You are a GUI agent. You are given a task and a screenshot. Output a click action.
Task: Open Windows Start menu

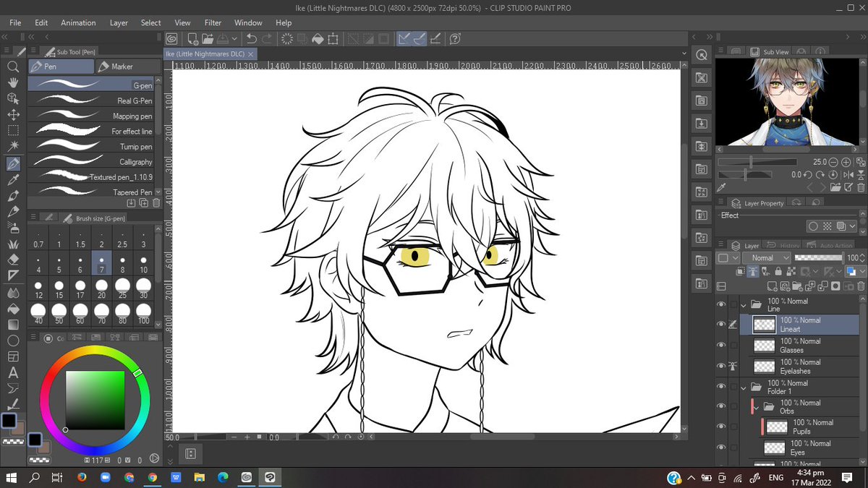(12, 477)
